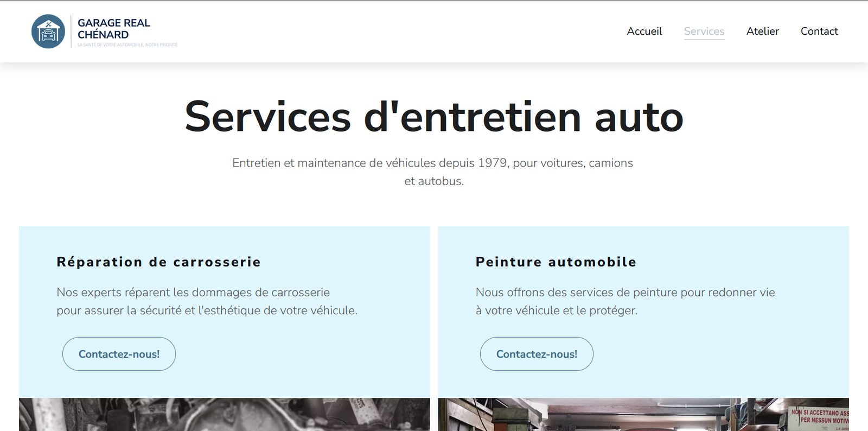
Task: Click the "Peinture automobile" card title
Action: (x=556, y=262)
